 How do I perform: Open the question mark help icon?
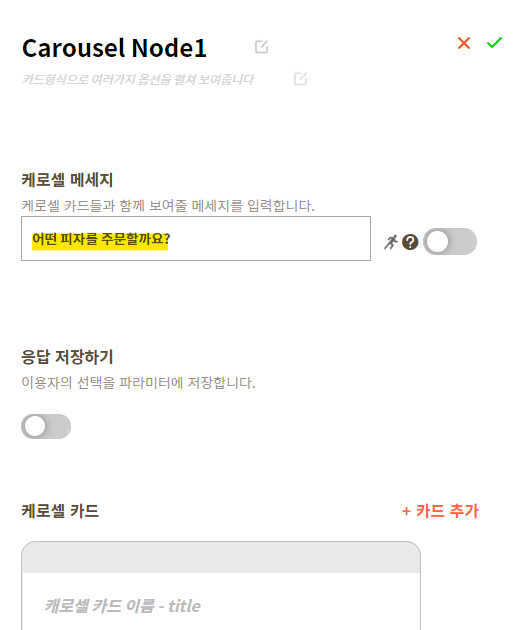[410, 242]
